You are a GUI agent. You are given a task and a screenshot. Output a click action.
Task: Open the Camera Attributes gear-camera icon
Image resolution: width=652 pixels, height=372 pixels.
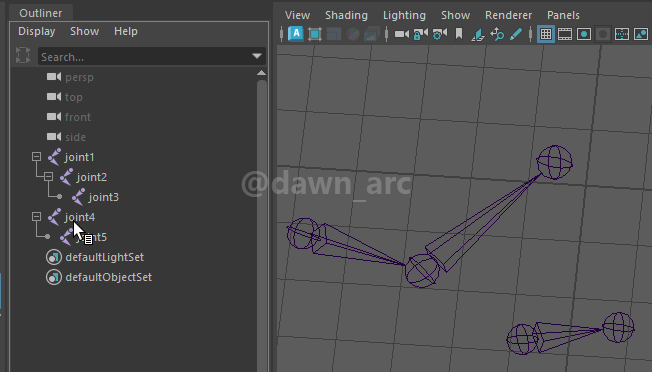pyautogui.click(x=440, y=34)
